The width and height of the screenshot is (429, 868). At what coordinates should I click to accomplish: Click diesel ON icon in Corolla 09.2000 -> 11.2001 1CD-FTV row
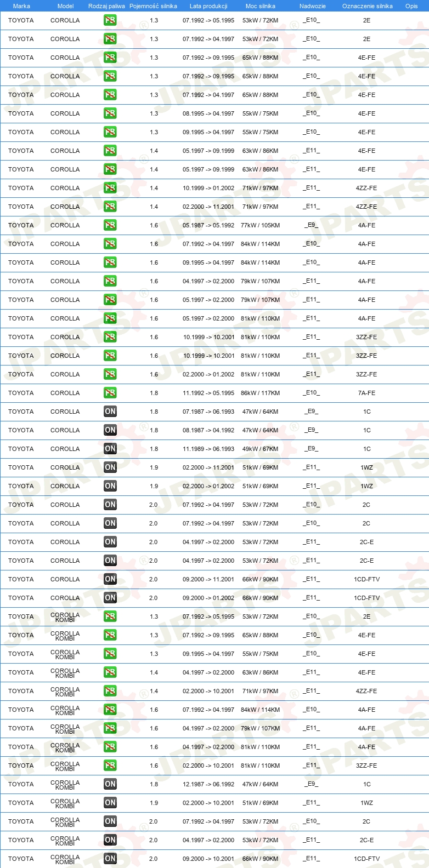[110, 579]
